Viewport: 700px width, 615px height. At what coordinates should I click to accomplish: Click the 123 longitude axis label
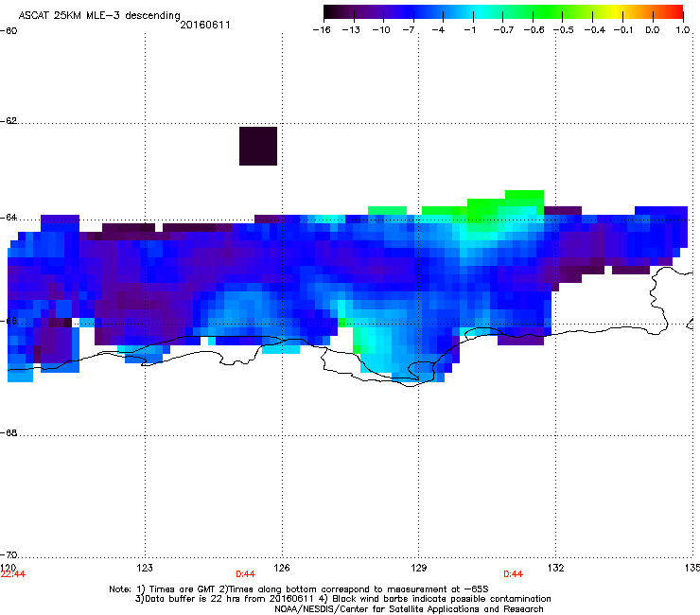(x=145, y=568)
